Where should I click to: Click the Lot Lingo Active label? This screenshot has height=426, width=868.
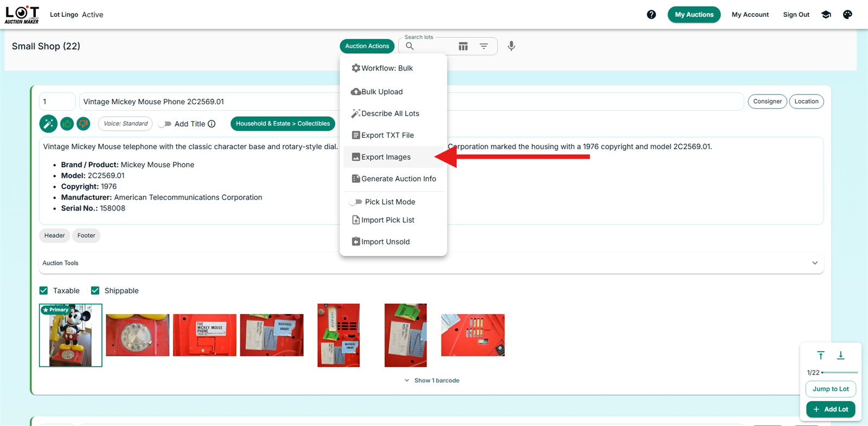[76, 15]
